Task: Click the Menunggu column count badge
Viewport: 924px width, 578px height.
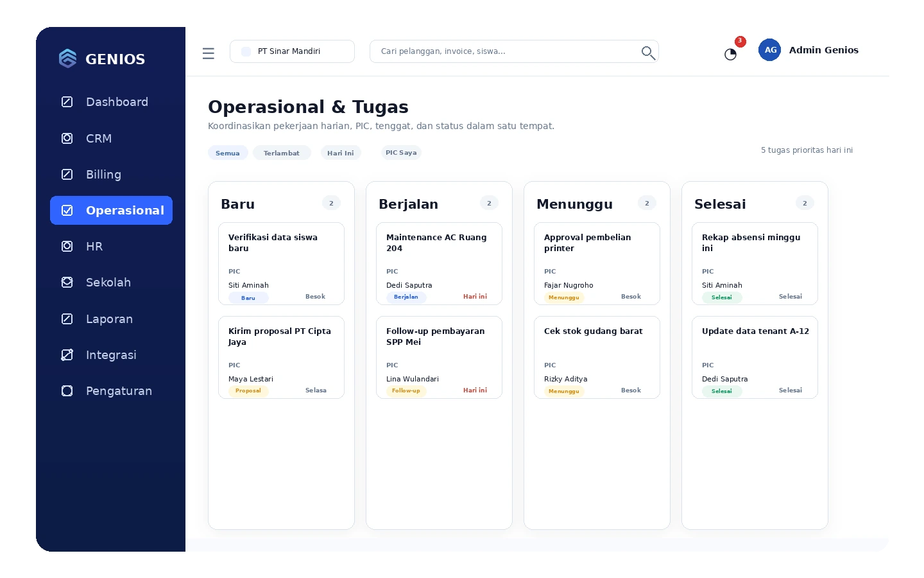Action: click(647, 203)
